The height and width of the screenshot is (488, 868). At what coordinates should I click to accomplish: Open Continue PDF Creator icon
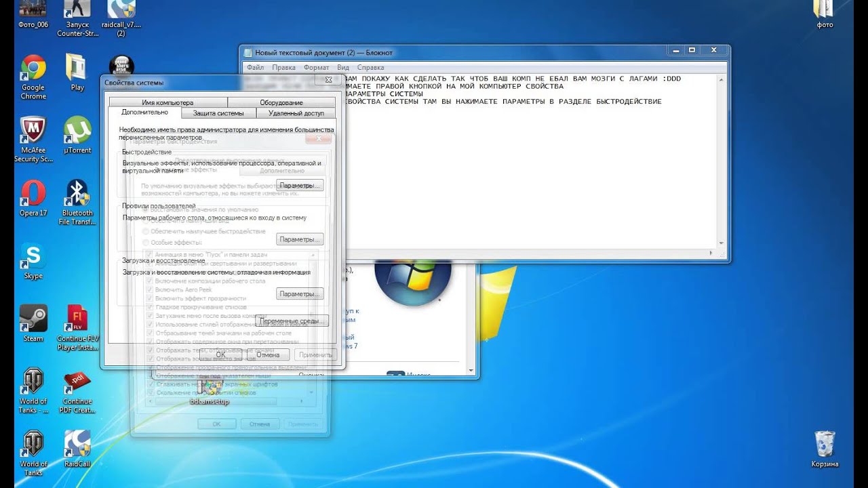77,391
